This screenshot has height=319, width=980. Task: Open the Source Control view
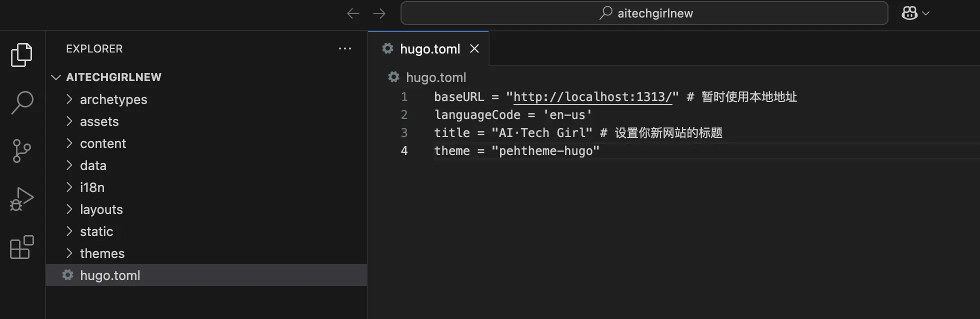[21, 151]
